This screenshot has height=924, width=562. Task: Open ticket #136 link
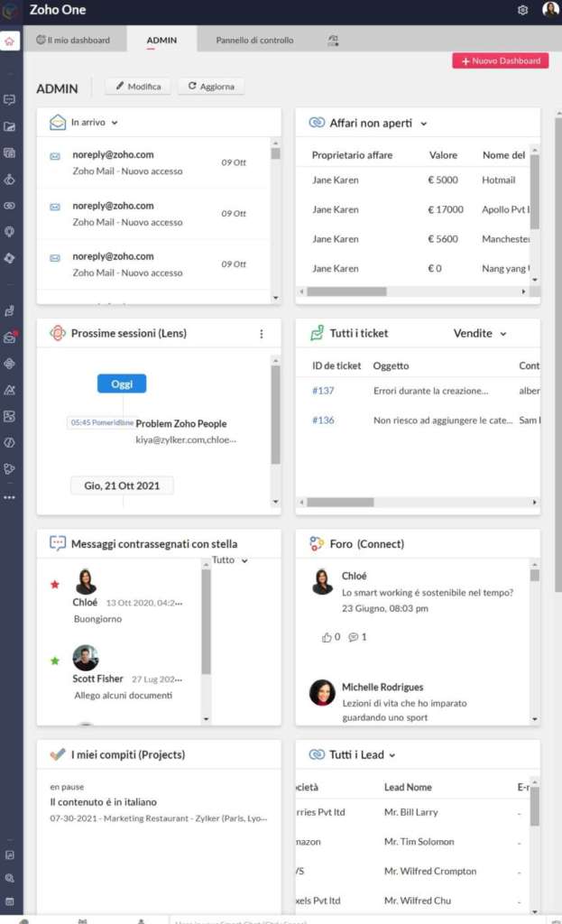[323, 420]
